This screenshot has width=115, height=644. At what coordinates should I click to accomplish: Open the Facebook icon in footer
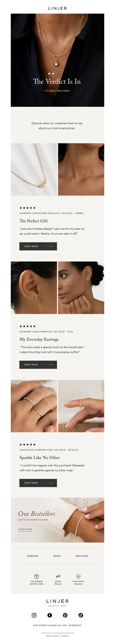point(50,615)
